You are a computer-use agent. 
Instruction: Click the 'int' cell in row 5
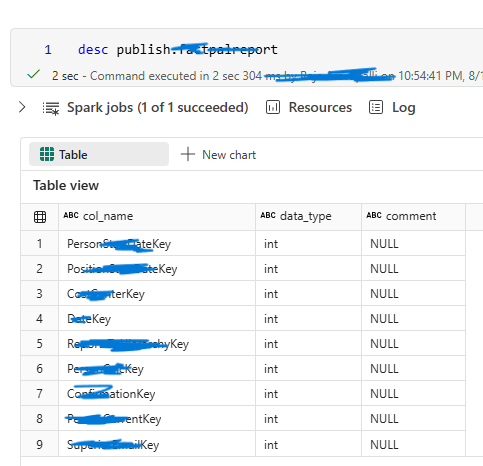pyautogui.click(x=308, y=344)
